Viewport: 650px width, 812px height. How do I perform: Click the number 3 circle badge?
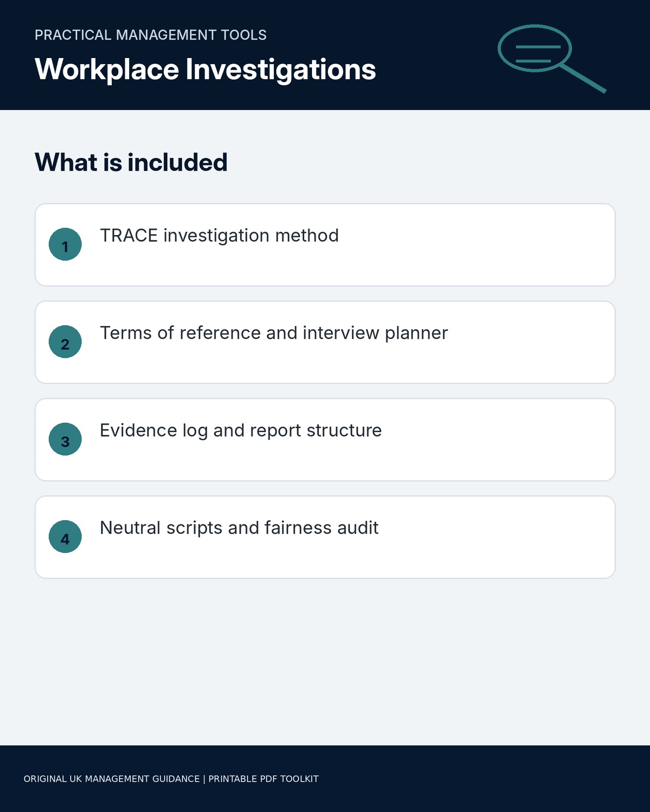coord(65,439)
